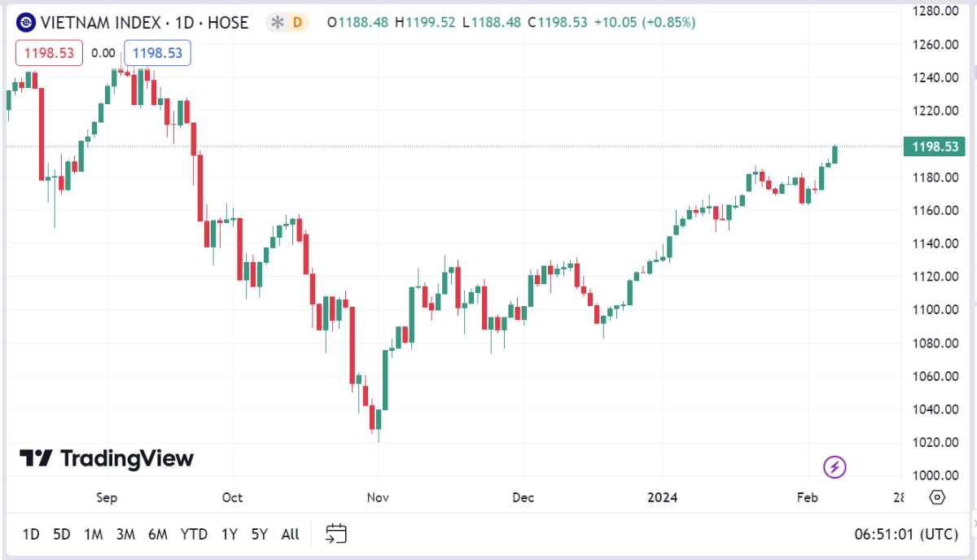Click the Vietnam Index symbol logo

[x=26, y=23]
